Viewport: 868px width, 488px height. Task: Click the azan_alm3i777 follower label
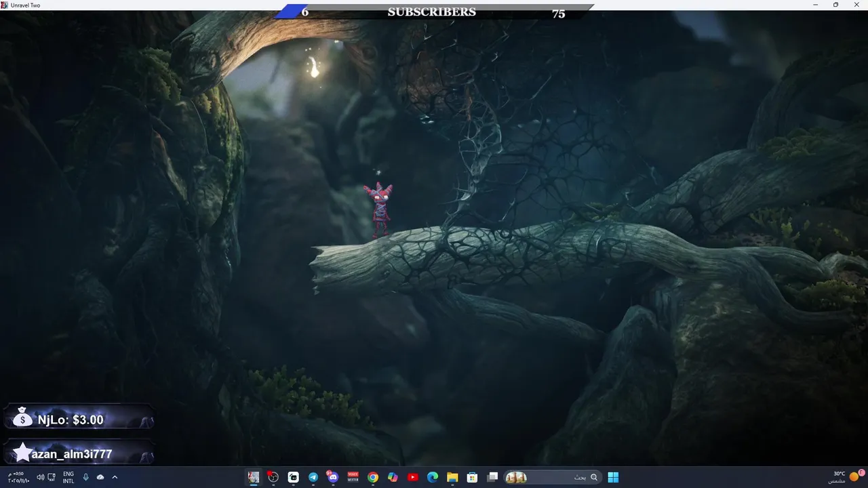(72, 454)
